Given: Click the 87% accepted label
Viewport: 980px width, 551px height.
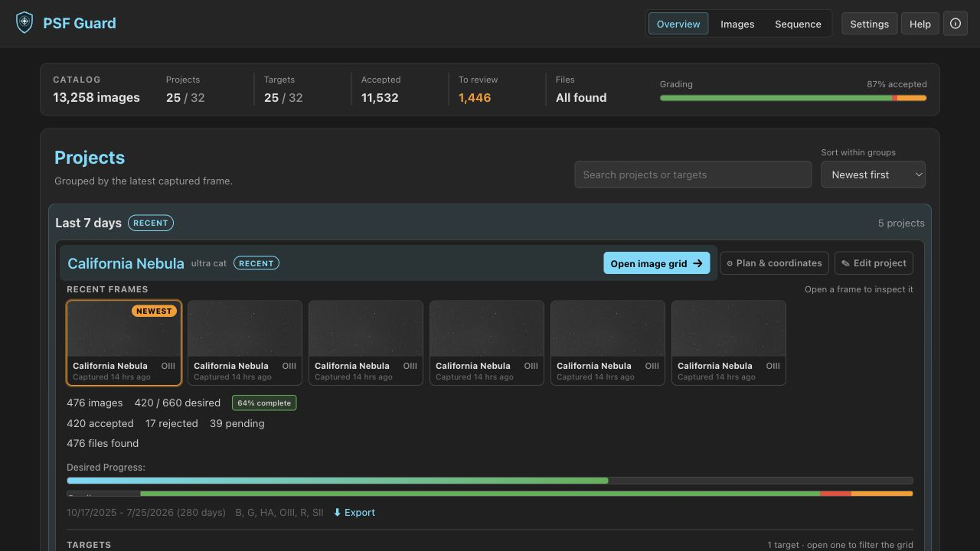Looking at the screenshot, I should [x=897, y=84].
